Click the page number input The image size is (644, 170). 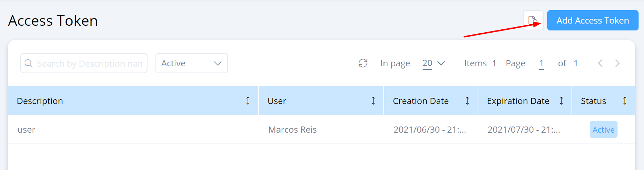(541, 63)
